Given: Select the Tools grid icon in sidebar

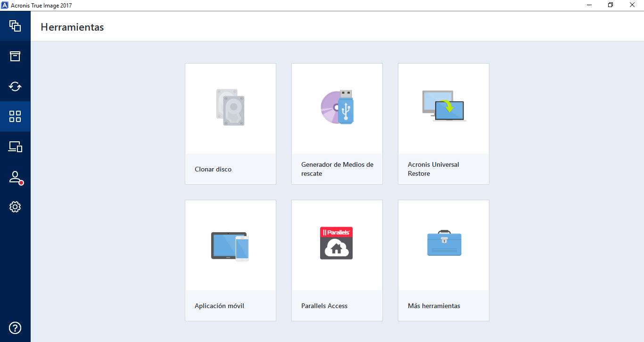Looking at the screenshot, I should point(15,116).
